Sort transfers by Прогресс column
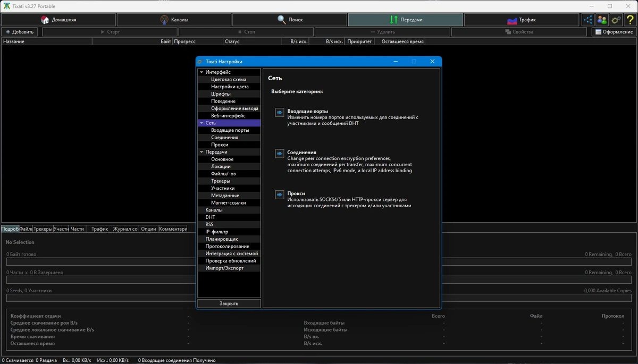The height and width of the screenshot is (364, 638). (x=198, y=41)
